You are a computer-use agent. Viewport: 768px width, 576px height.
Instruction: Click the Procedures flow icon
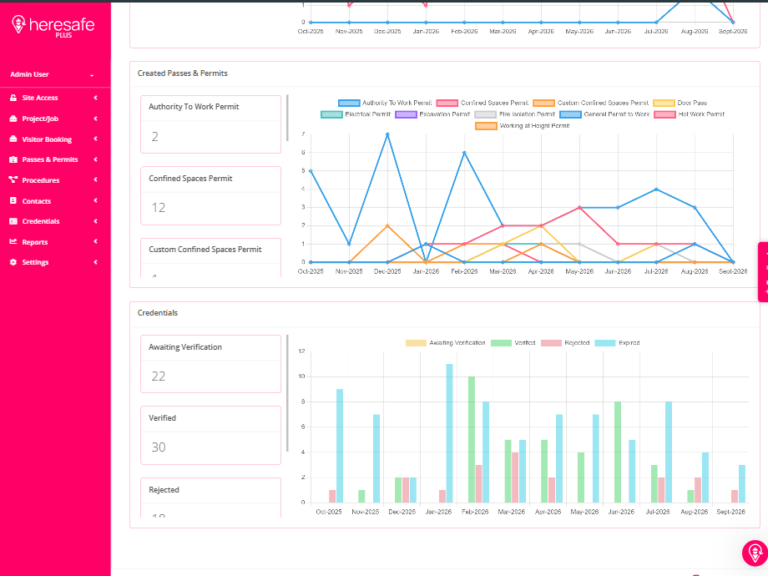pos(13,180)
